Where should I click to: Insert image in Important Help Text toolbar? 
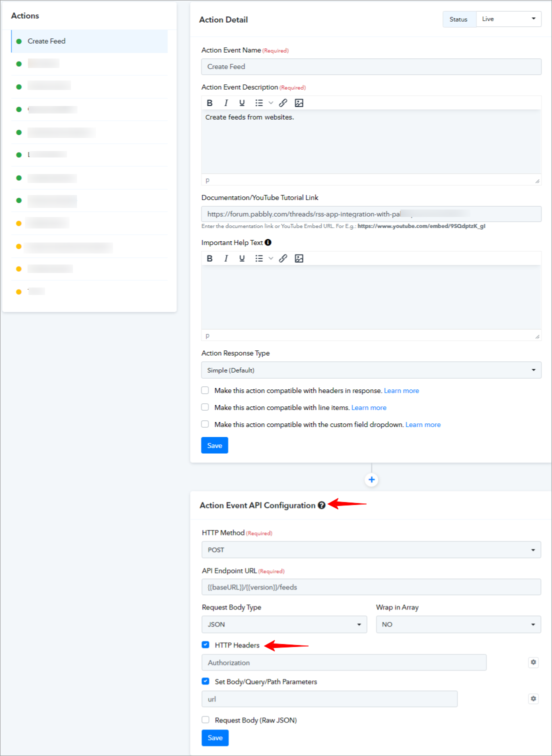299,258
